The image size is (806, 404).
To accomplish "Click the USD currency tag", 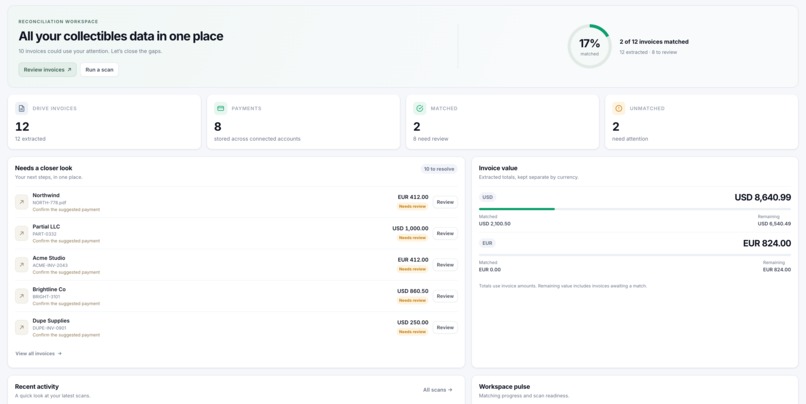I will [x=487, y=197].
